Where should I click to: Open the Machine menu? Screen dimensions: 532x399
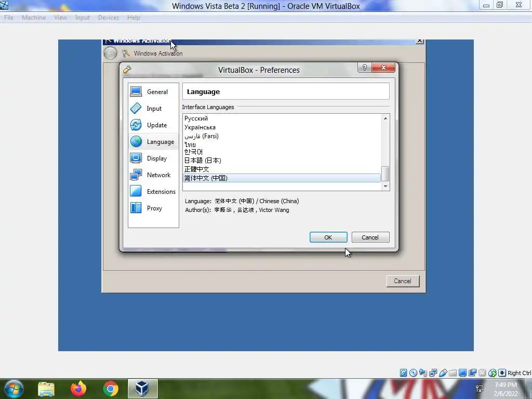pos(34,18)
